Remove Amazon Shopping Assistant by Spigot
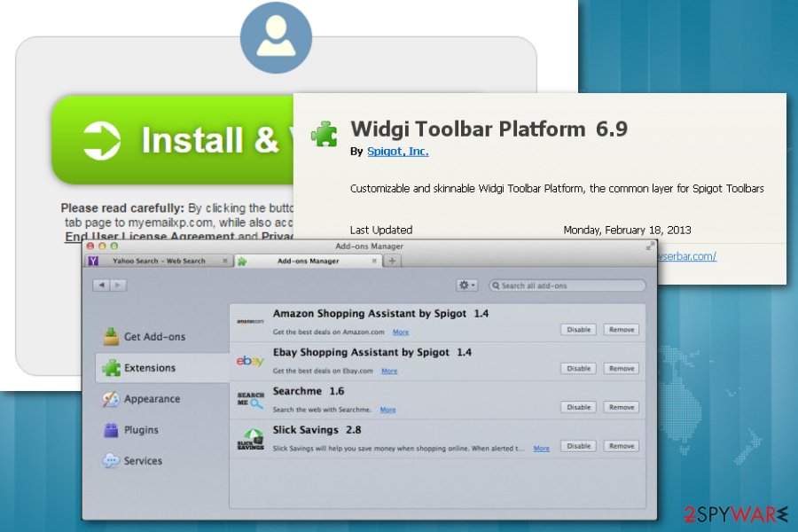Screen dimensions: 798x532 coord(622,330)
